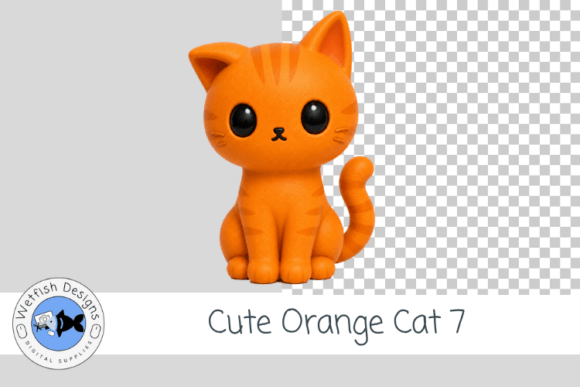Click the Wetfish Designs circular logo
Screen dimensions: 580x387
click(x=58, y=323)
